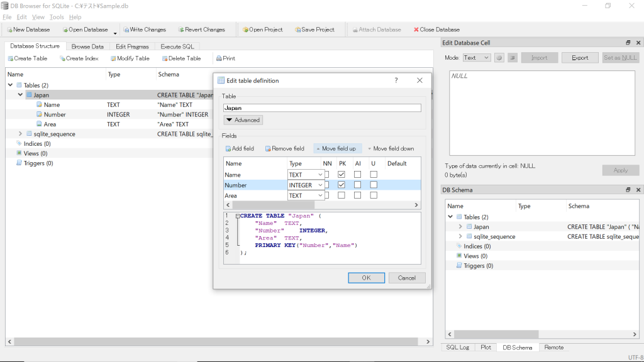Open Project via toolbar
644x362 pixels.
coord(262,30)
